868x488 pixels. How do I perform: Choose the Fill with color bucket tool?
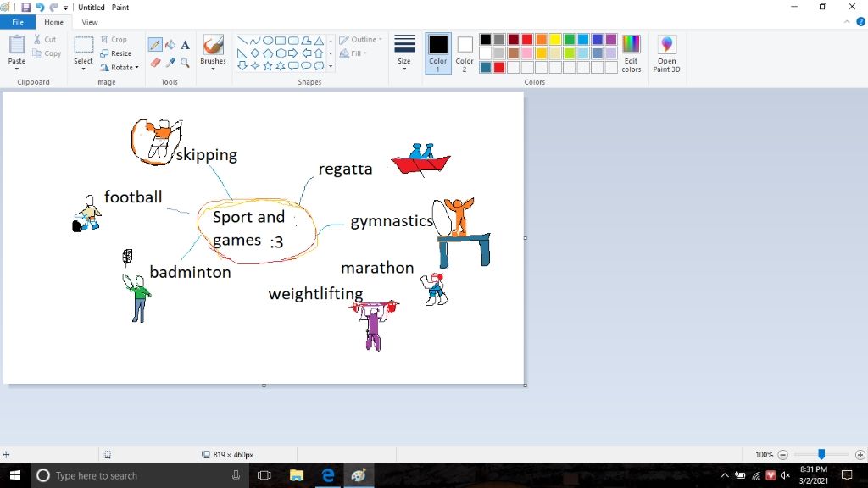pyautogui.click(x=170, y=45)
